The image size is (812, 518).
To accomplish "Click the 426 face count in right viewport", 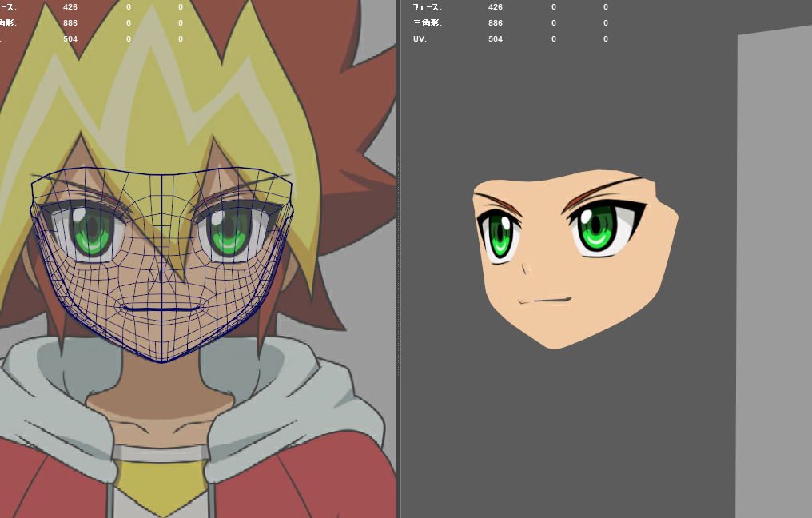I will pos(495,7).
